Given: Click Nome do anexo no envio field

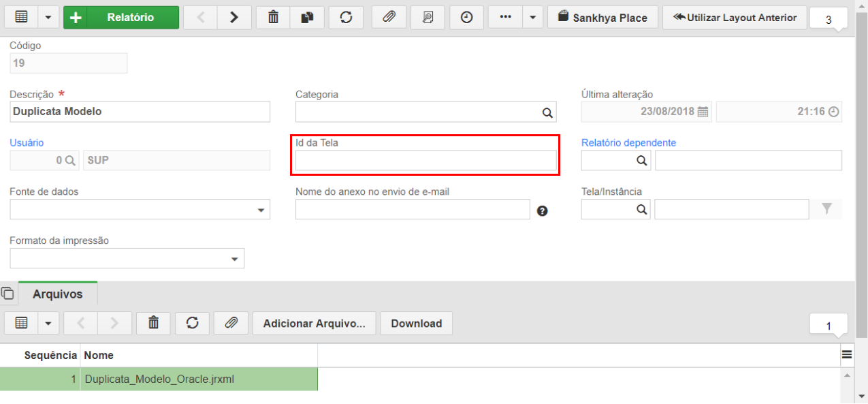Looking at the screenshot, I should (x=413, y=210).
